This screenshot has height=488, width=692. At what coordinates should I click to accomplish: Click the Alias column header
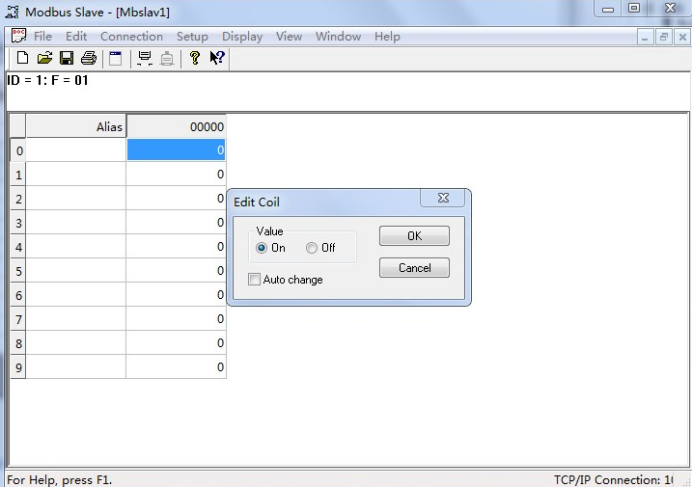[x=76, y=127]
